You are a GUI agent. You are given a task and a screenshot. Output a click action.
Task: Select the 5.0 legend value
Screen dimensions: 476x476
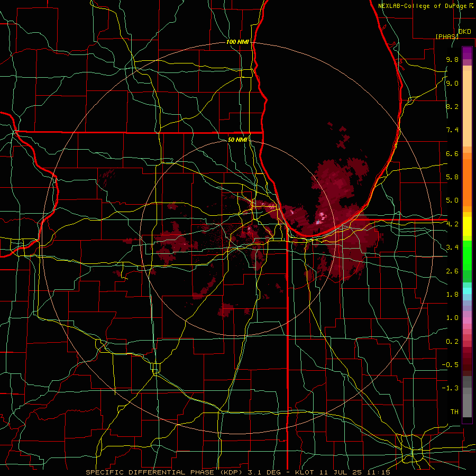[x=452, y=200]
